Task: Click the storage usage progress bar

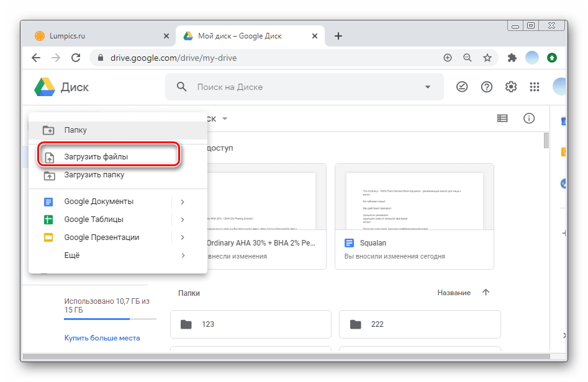Action: coord(110,319)
